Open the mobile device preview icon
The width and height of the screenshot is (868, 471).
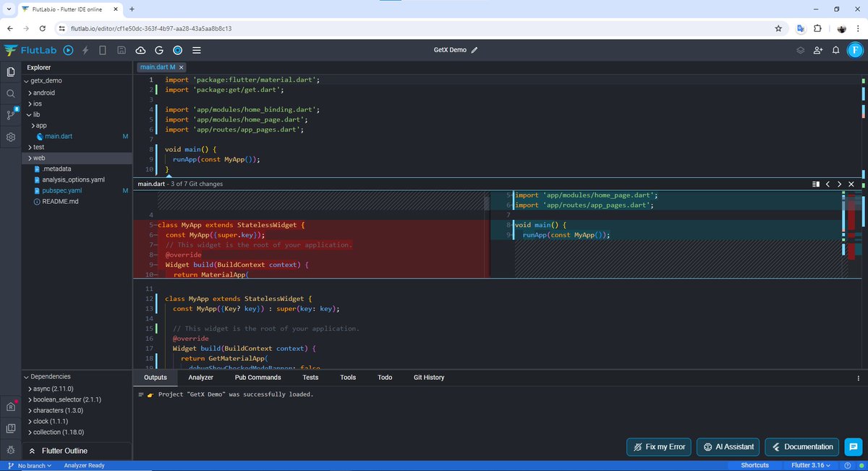pos(103,50)
